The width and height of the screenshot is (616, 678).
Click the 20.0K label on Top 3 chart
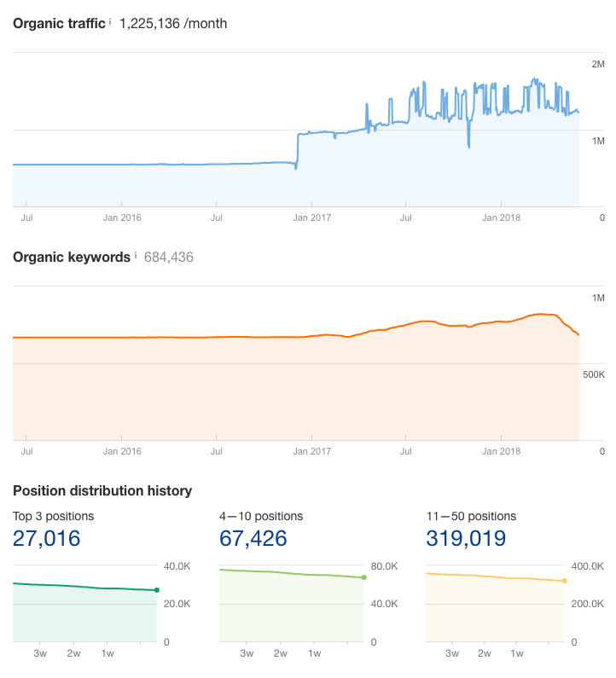[x=177, y=604]
